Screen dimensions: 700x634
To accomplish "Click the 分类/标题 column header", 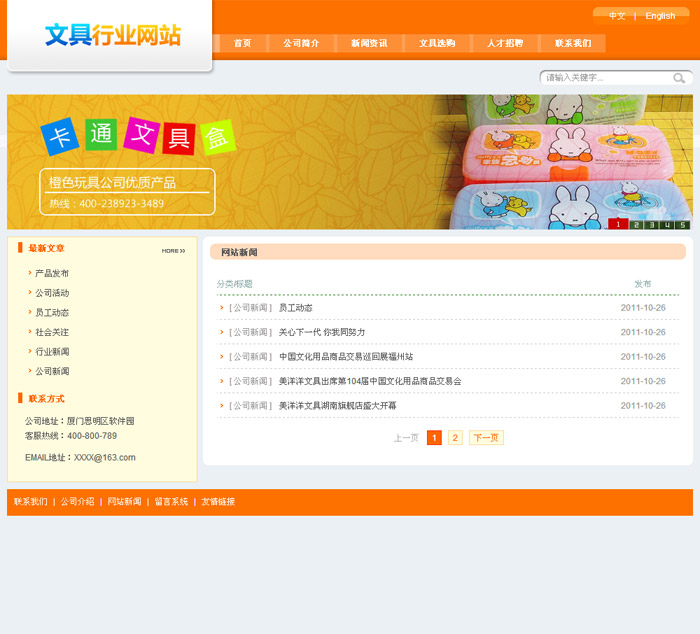I will point(234,284).
